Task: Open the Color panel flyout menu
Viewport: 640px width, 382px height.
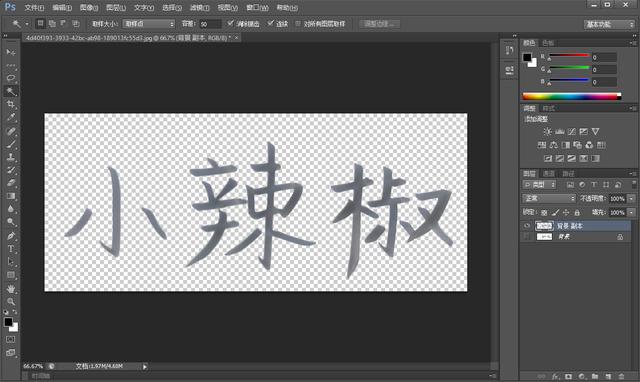Action: pyautogui.click(x=633, y=43)
